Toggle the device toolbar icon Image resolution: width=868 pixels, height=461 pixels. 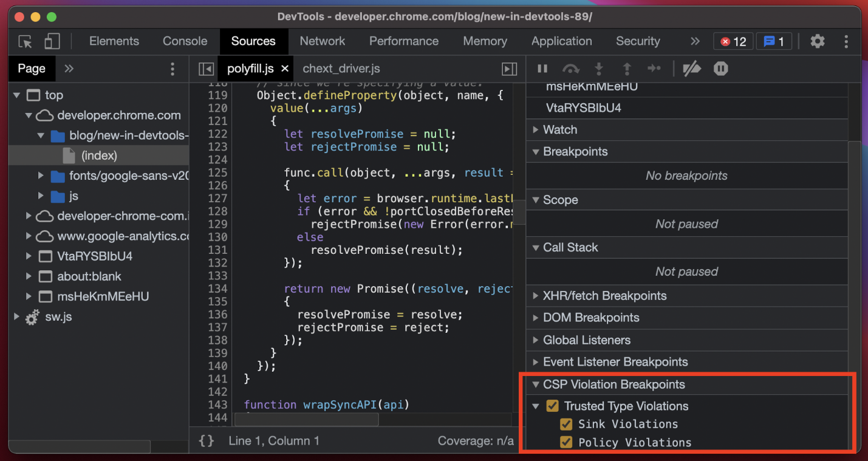click(52, 41)
